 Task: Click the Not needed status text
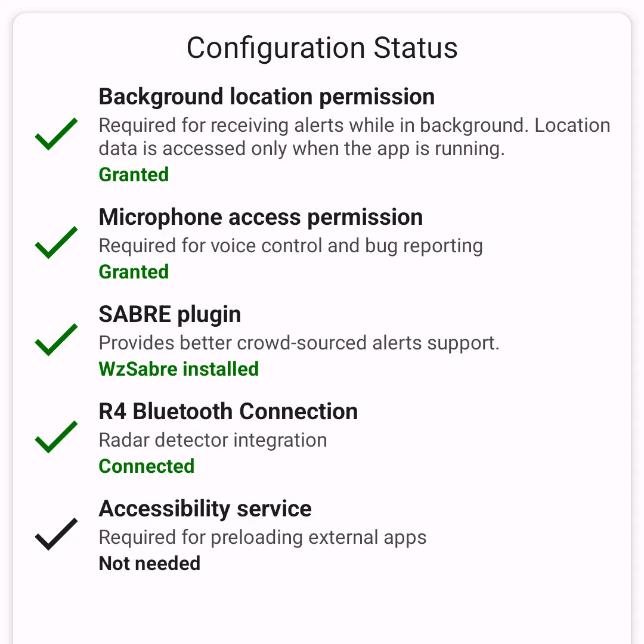point(149,563)
